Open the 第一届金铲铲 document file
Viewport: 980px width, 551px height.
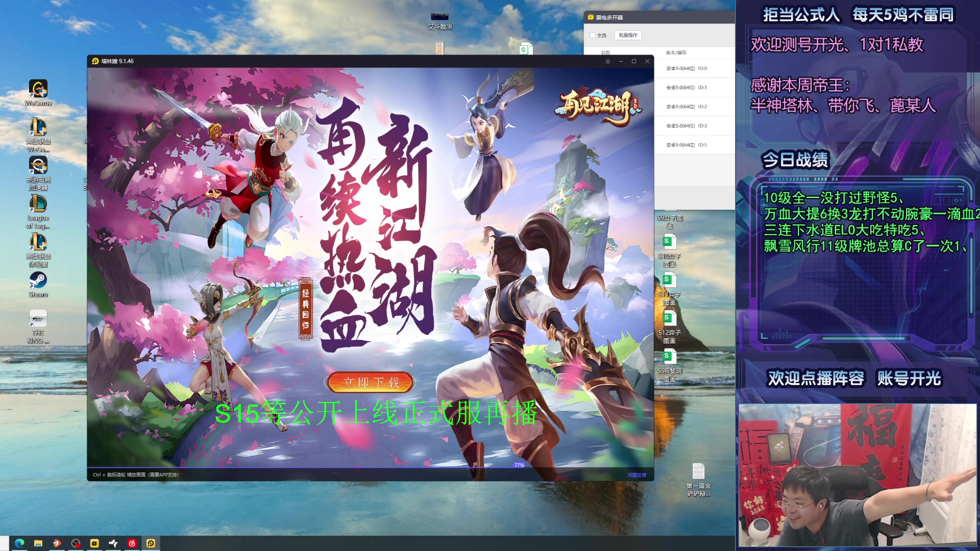point(698,480)
